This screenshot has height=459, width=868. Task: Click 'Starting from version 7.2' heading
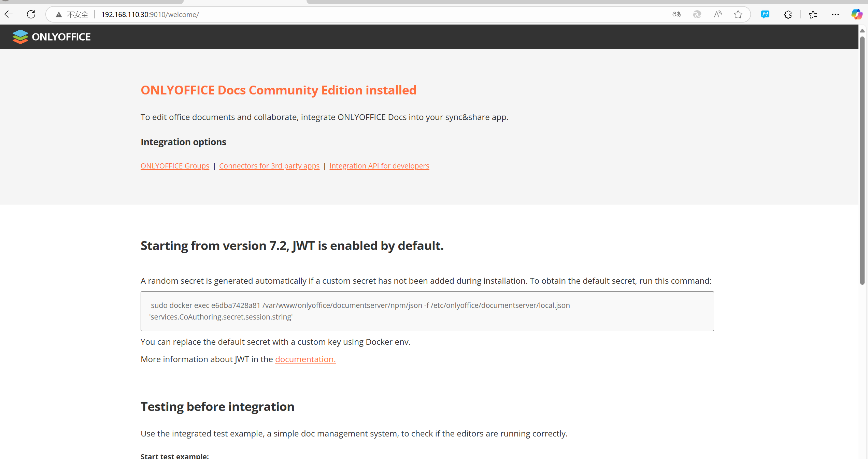pos(292,246)
